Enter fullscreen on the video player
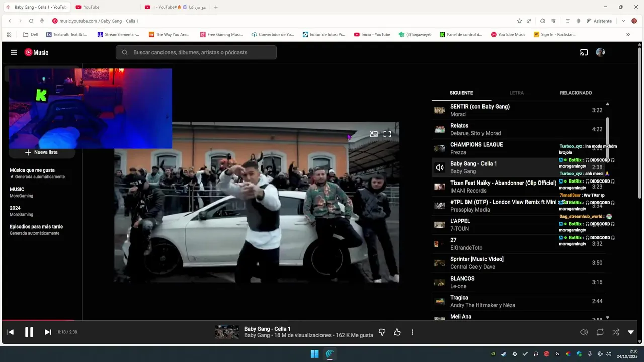644x362 pixels. click(387, 134)
